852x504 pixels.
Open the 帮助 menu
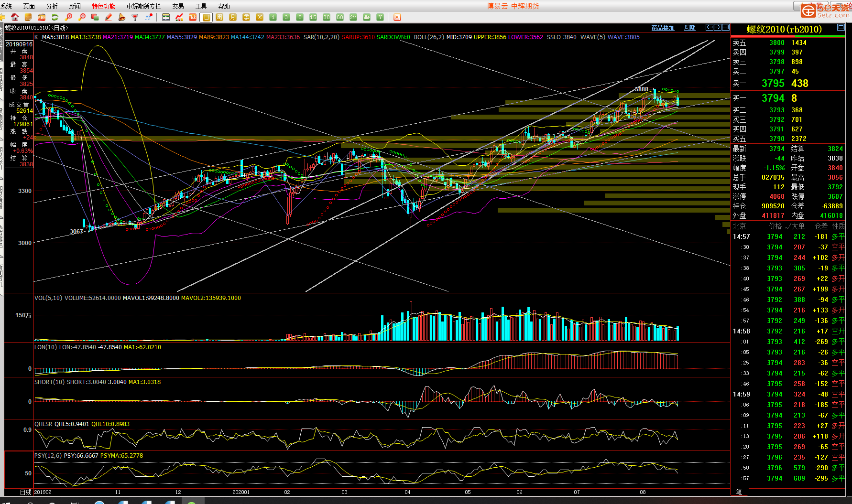click(x=224, y=6)
